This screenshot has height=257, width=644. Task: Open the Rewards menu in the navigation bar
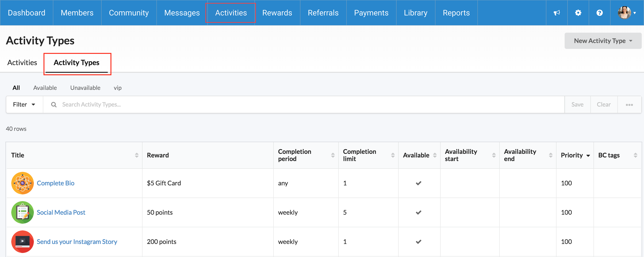coord(277,13)
